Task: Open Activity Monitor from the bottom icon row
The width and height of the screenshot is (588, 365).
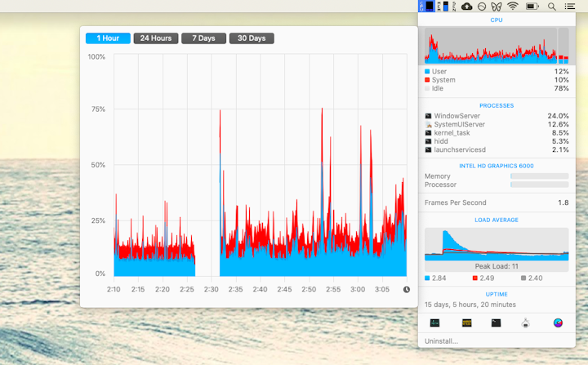Action: point(434,323)
